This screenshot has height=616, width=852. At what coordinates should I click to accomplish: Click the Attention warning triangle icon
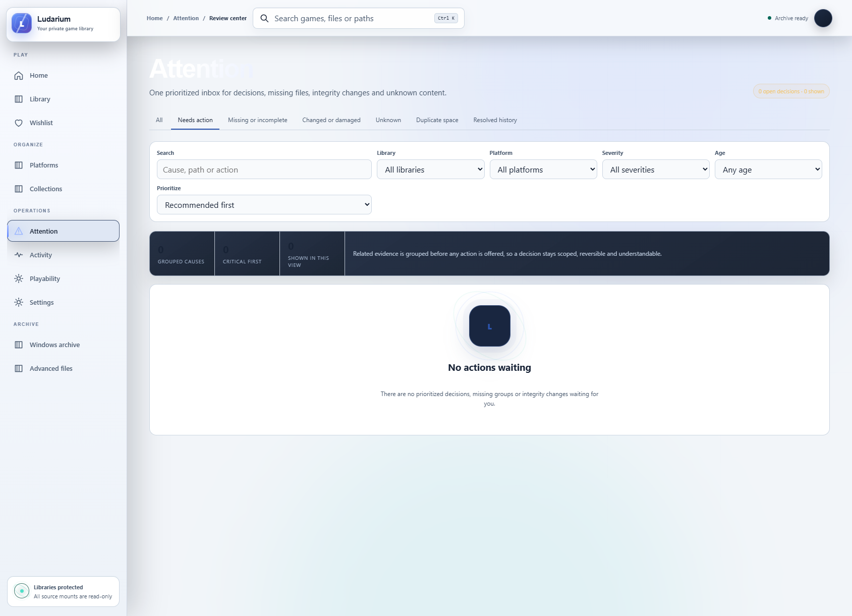point(19,231)
